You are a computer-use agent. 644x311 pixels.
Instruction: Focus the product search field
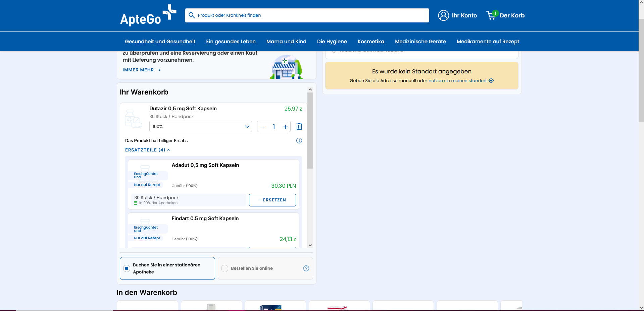click(x=307, y=15)
